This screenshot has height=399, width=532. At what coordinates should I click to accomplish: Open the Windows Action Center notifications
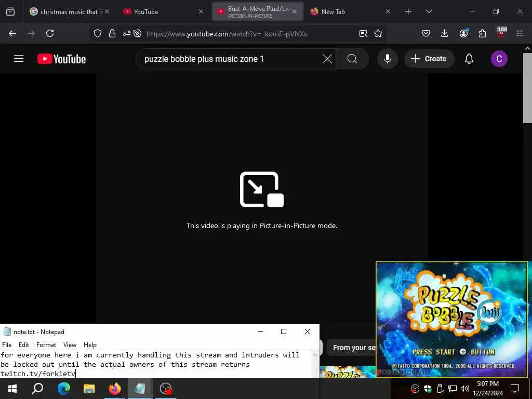click(515, 389)
